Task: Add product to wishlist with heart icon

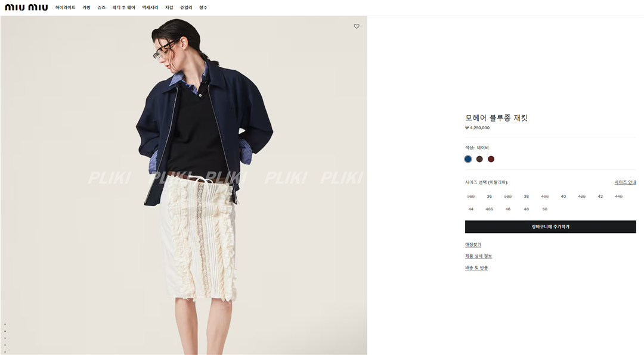Action: [357, 26]
